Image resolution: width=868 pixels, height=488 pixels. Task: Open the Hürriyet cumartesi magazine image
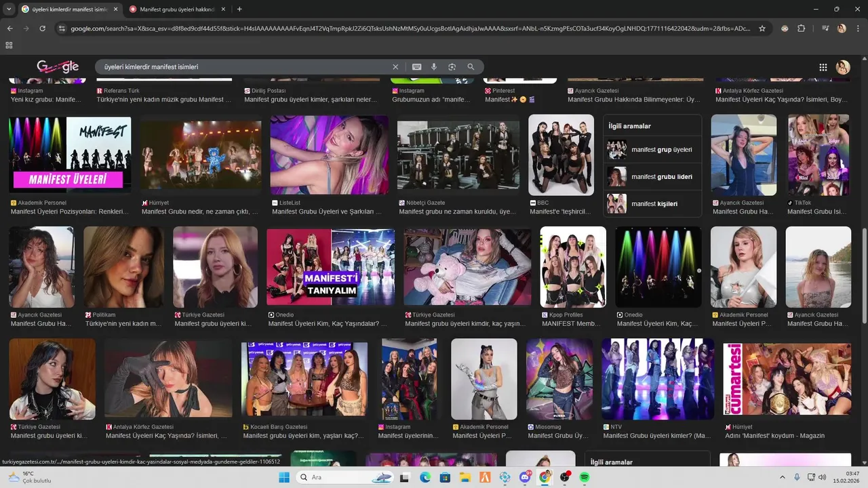pos(787,379)
